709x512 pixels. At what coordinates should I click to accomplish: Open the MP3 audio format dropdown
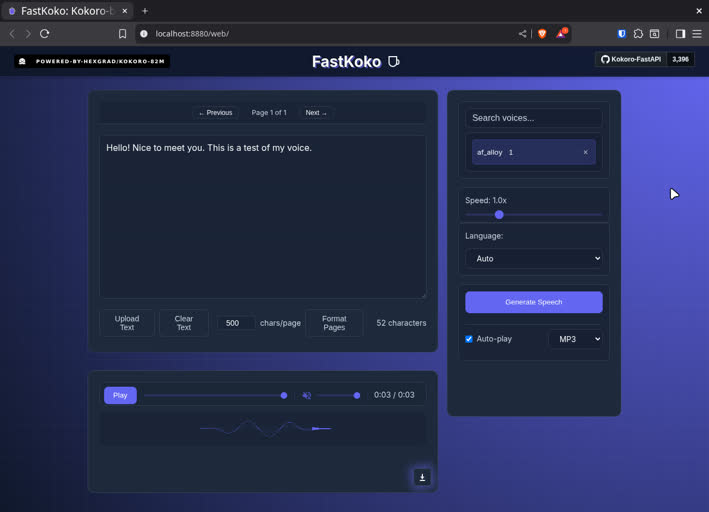coord(576,339)
